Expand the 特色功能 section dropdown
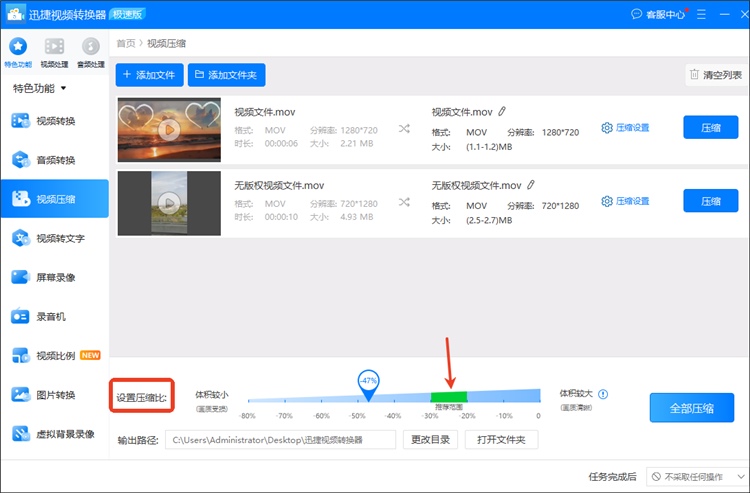 [x=40, y=88]
